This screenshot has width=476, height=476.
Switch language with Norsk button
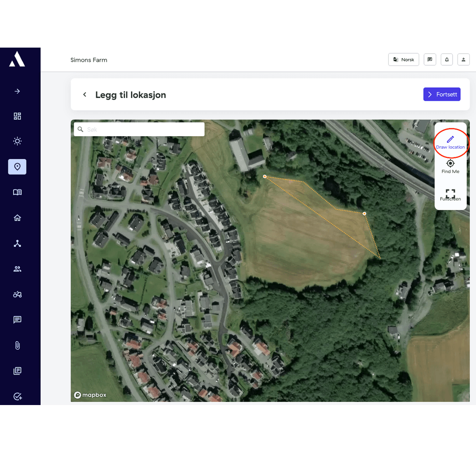tap(403, 59)
